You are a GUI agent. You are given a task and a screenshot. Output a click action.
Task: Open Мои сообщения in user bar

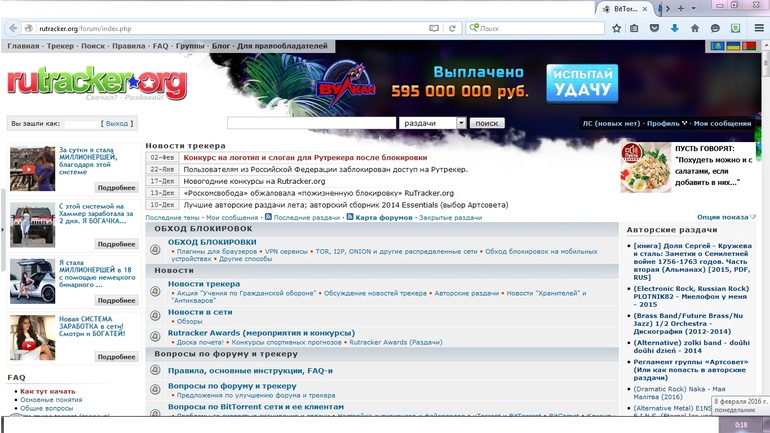(x=722, y=124)
